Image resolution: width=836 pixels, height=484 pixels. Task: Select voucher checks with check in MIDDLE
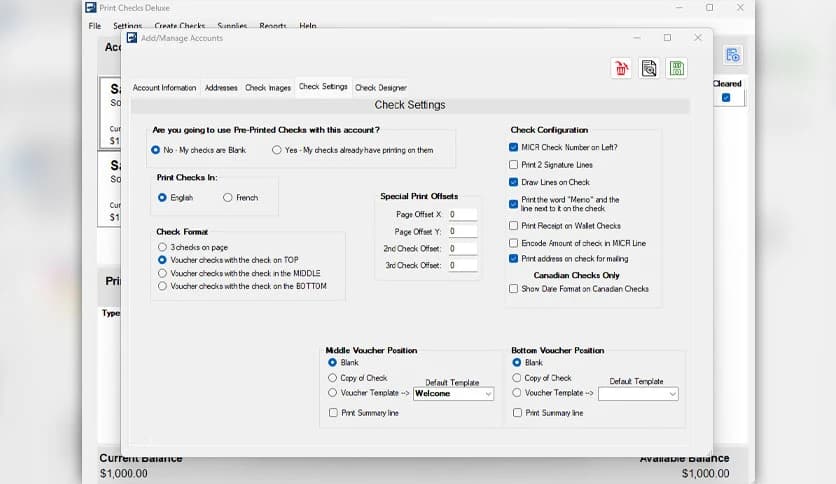(239, 273)
